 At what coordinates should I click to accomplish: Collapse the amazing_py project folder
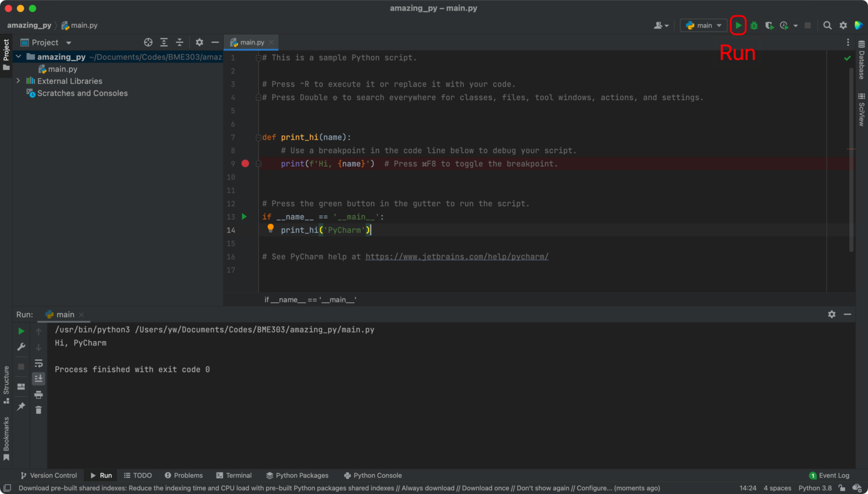coord(18,57)
